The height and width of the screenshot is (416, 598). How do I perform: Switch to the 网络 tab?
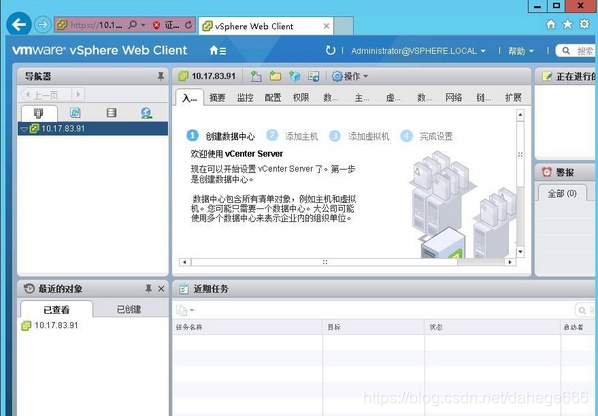[454, 98]
